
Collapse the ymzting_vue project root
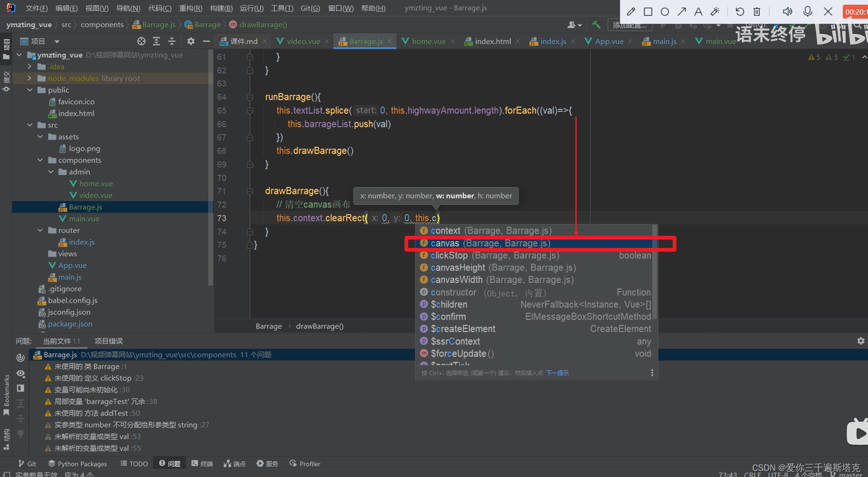20,55
